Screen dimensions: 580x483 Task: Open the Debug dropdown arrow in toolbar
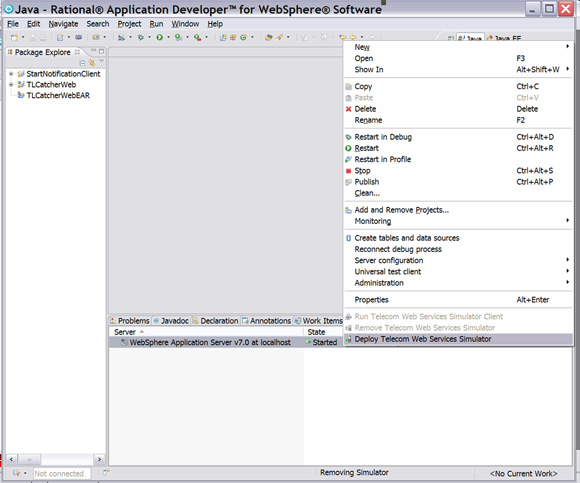149,37
